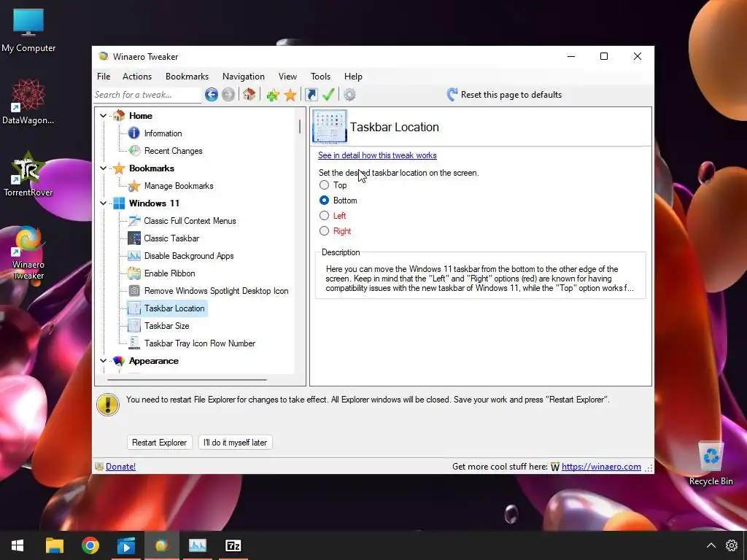
Task: Click the Disable Background Apps icon
Action: [x=134, y=256]
